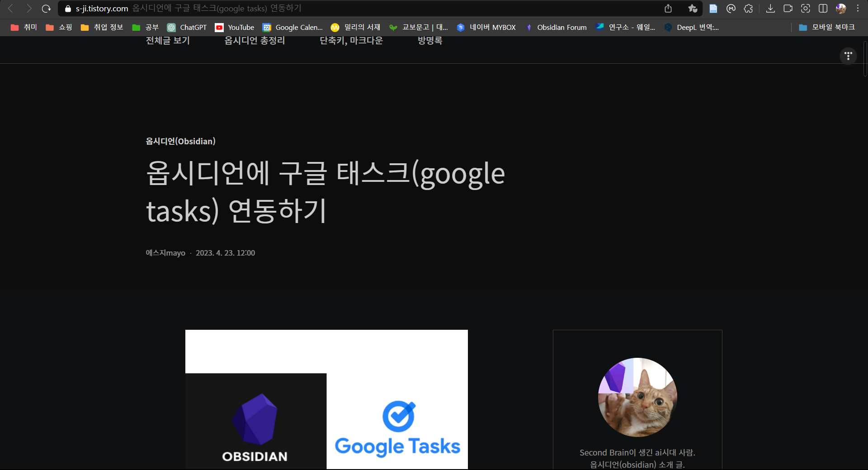Open the 네이버 MYBOX bookmark
This screenshot has width=868, height=470.
coord(486,27)
